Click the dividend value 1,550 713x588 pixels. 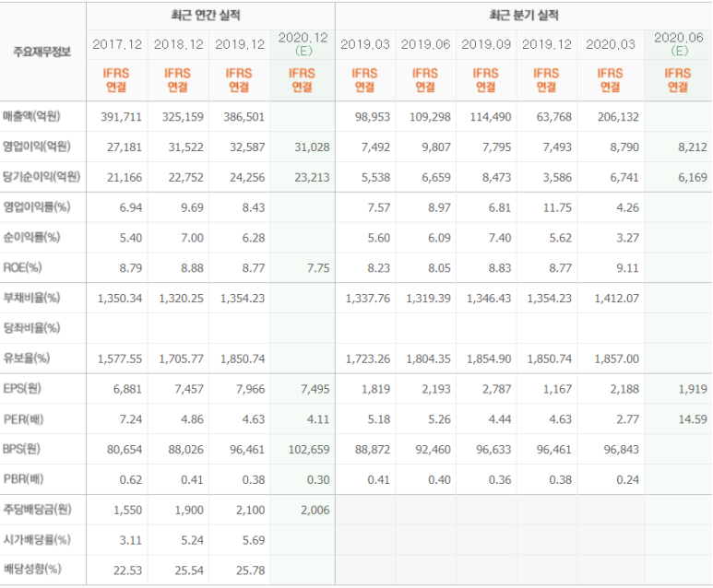pos(128,511)
